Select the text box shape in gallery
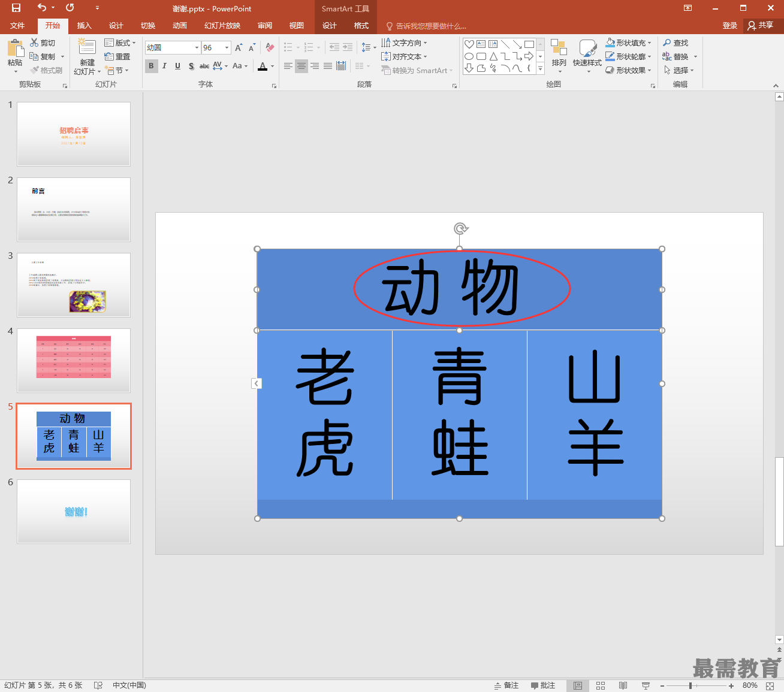Screen dimensions: 784x692 coord(481,44)
